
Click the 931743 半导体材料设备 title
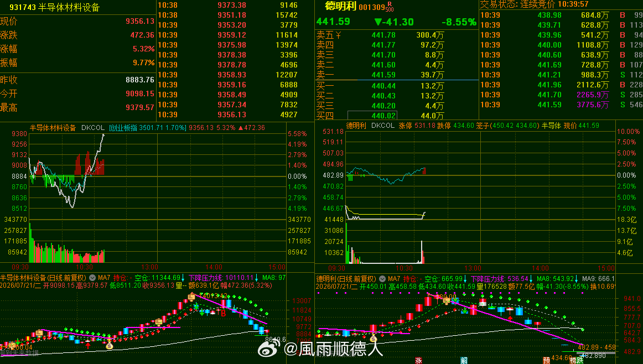click(x=55, y=7)
